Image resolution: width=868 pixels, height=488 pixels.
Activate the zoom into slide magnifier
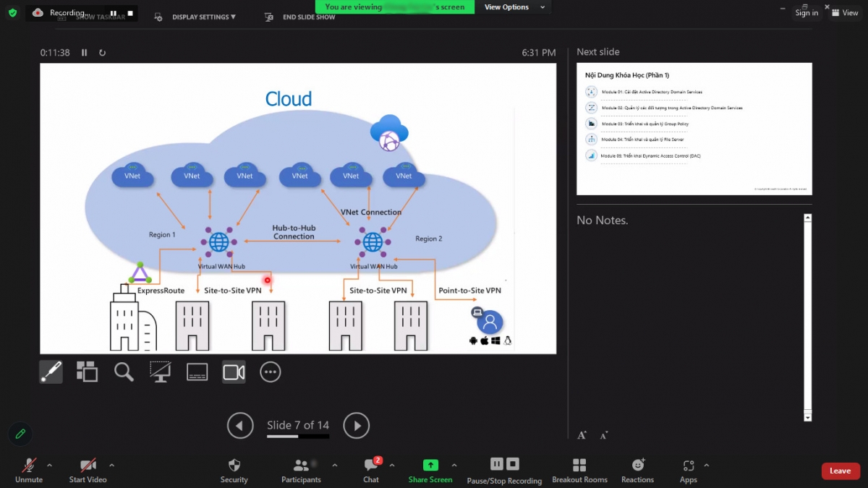(124, 372)
